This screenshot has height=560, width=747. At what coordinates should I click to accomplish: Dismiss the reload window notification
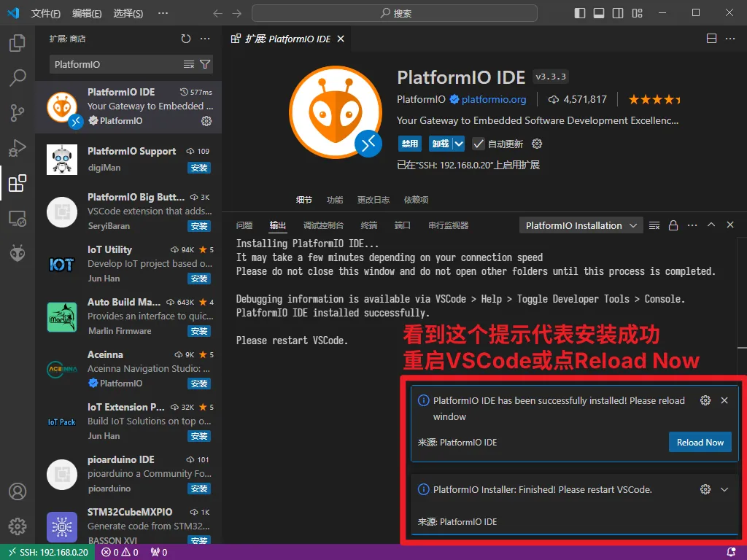pos(724,400)
